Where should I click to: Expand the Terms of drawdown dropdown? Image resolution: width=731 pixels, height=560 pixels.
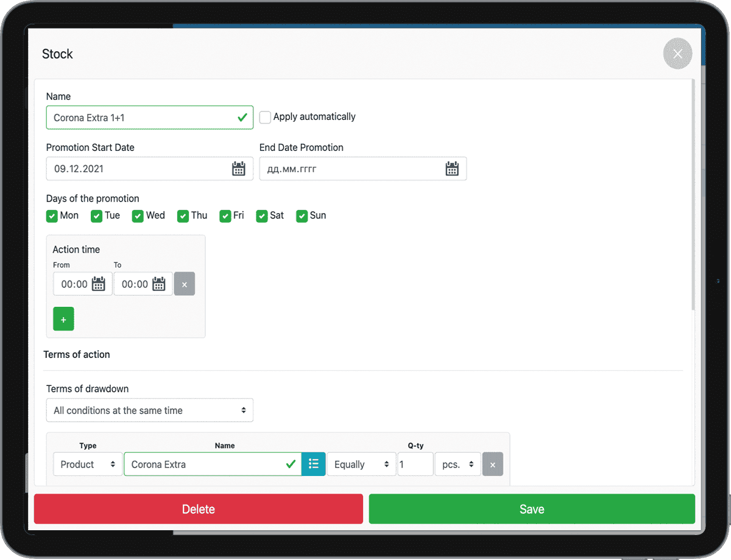point(149,411)
